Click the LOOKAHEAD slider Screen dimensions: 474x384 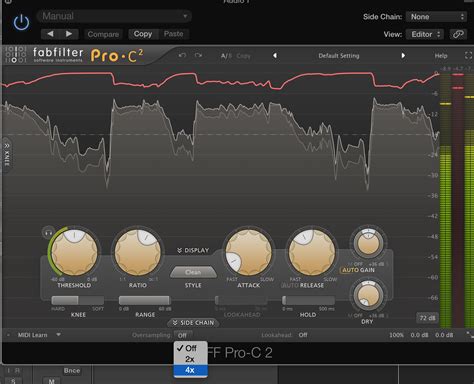point(241,300)
